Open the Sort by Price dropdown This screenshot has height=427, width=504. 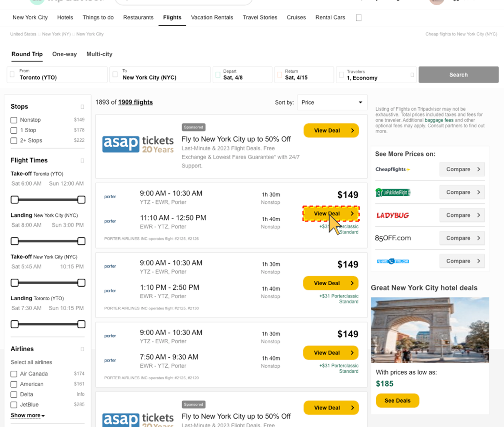pos(332,102)
